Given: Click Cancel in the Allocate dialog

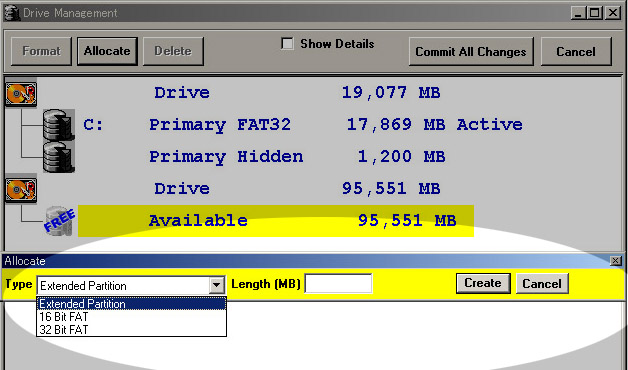Looking at the screenshot, I should tap(542, 284).
